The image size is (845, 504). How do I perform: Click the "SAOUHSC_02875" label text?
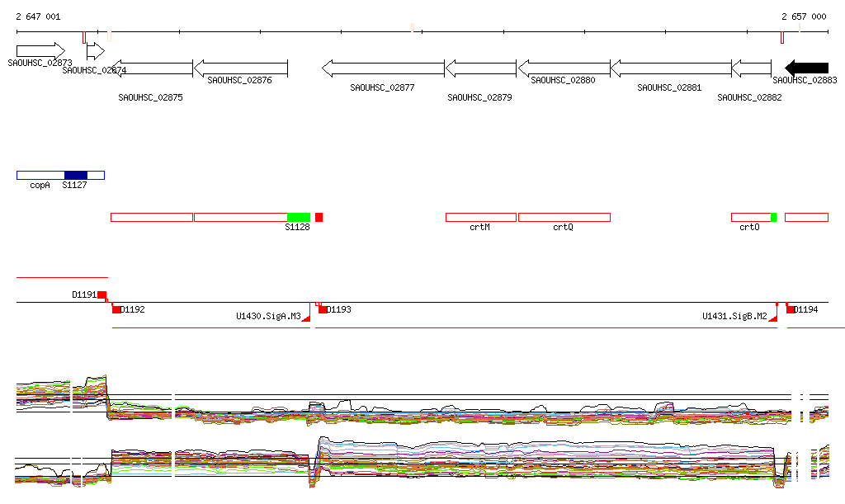click(150, 97)
